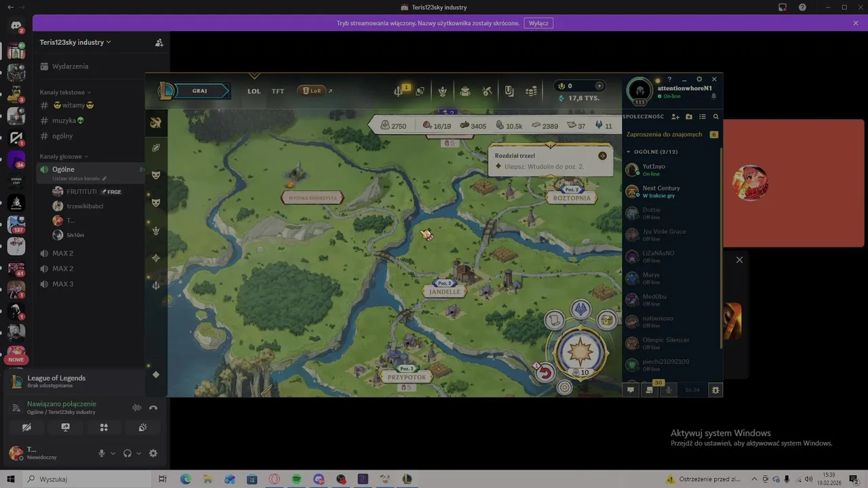Collapse the Kanały głosowe category
This screenshot has height=488, width=868.
[64, 157]
